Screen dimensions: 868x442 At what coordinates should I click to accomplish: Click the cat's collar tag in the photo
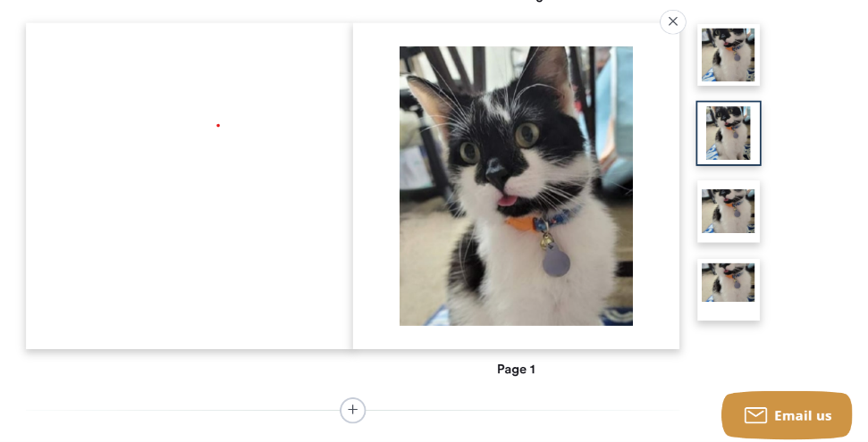(x=556, y=263)
